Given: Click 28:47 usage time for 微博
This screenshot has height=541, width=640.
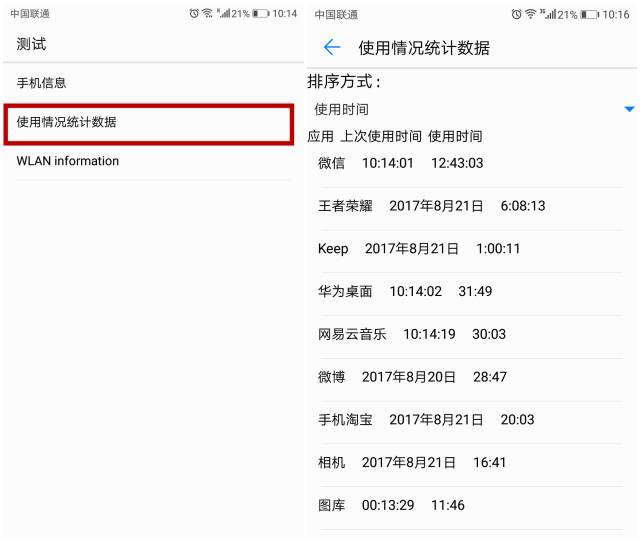Looking at the screenshot, I should (x=490, y=377).
